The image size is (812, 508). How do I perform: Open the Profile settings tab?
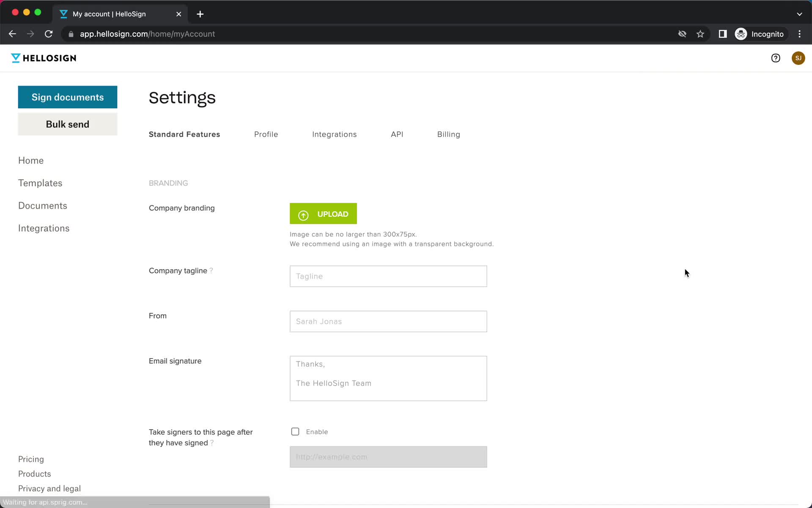pos(266,134)
